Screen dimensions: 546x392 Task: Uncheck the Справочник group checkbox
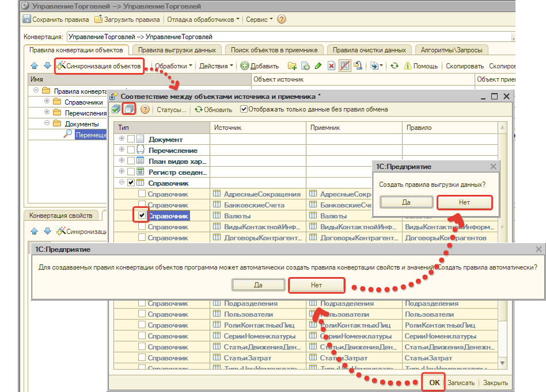click(131, 182)
